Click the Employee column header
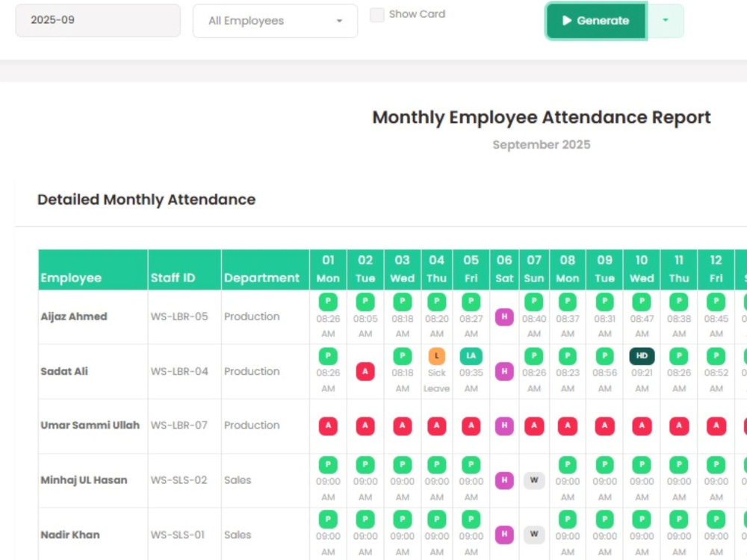747x560 pixels. [x=93, y=270]
